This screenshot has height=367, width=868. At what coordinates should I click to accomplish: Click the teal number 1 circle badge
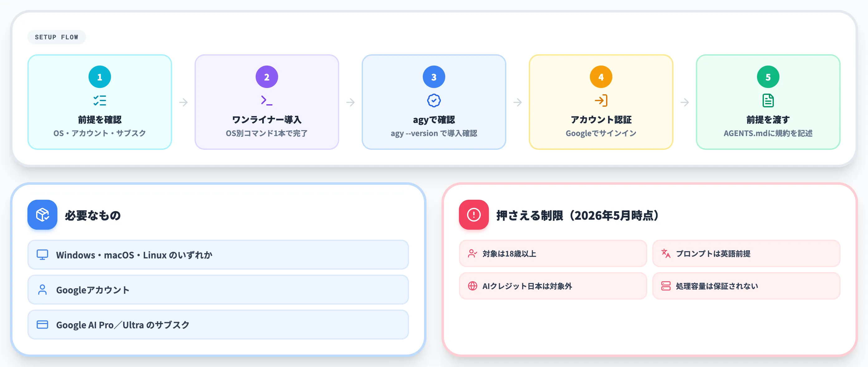click(100, 77)
